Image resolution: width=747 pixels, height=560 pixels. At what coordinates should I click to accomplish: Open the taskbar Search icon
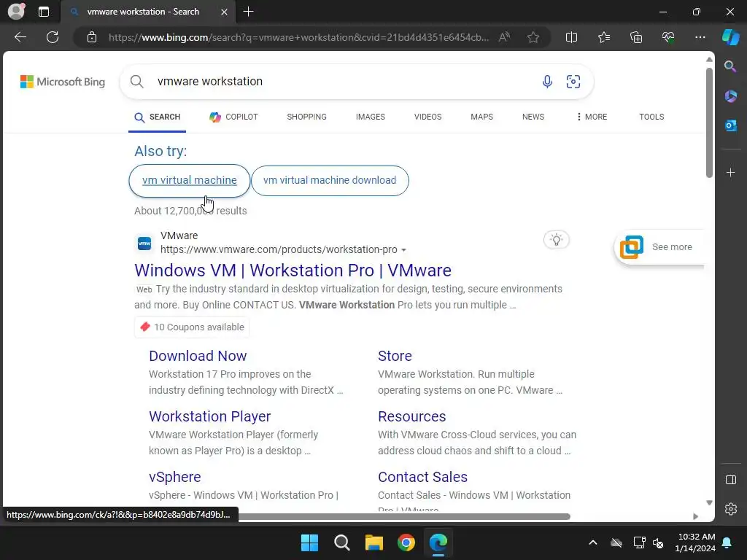(x=341, y=542)
